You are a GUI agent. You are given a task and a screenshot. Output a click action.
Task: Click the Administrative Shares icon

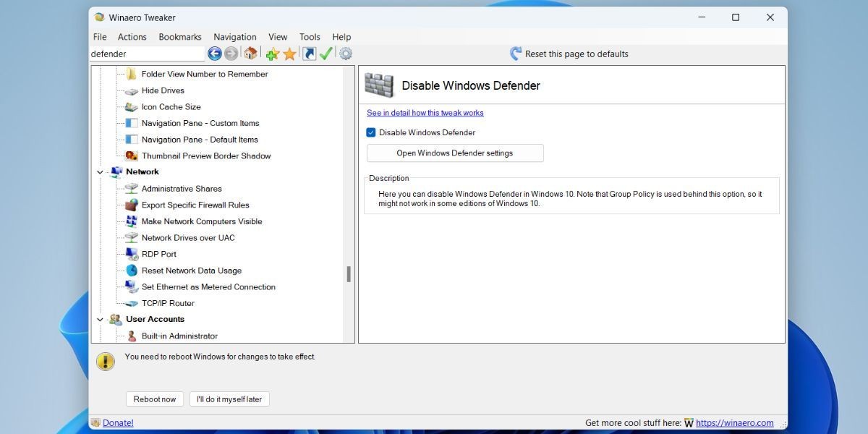tap(132, 189)
